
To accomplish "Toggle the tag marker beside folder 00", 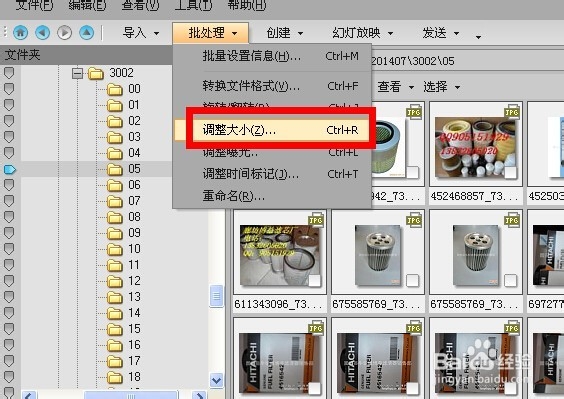I will click(x=9, y=89).
